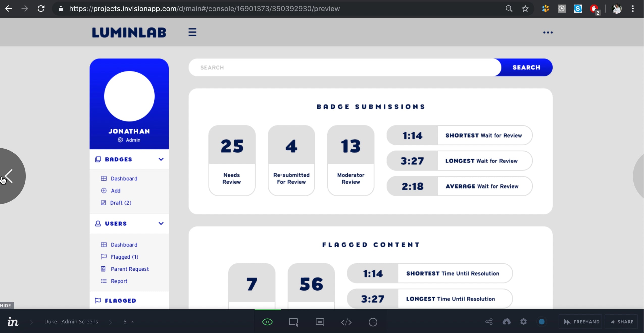644x333 pixels.
Task: Click the SHARE button in bottom bar
Action: point(621,322)
